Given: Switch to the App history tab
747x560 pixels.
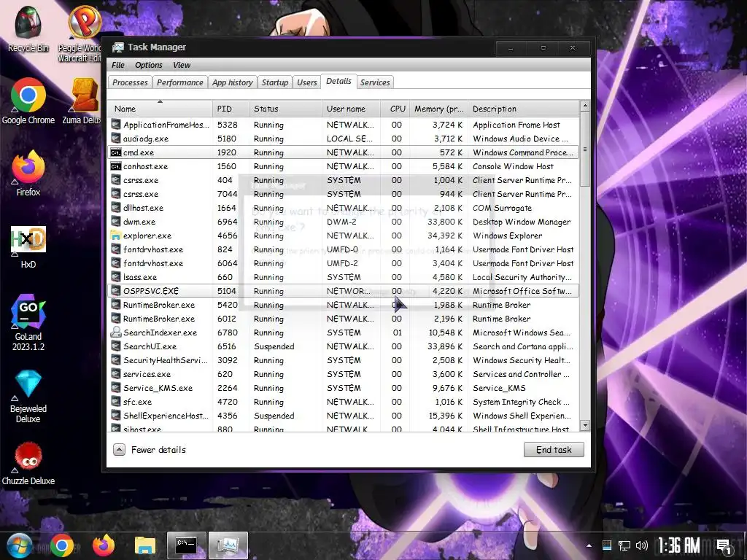Looking at the screenshot, I should point(233,82).
